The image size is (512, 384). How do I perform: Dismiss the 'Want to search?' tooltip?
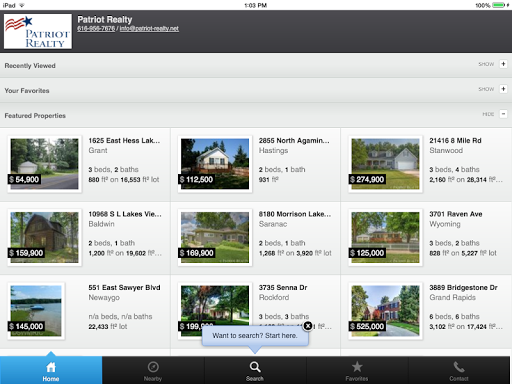pos(308,326)
